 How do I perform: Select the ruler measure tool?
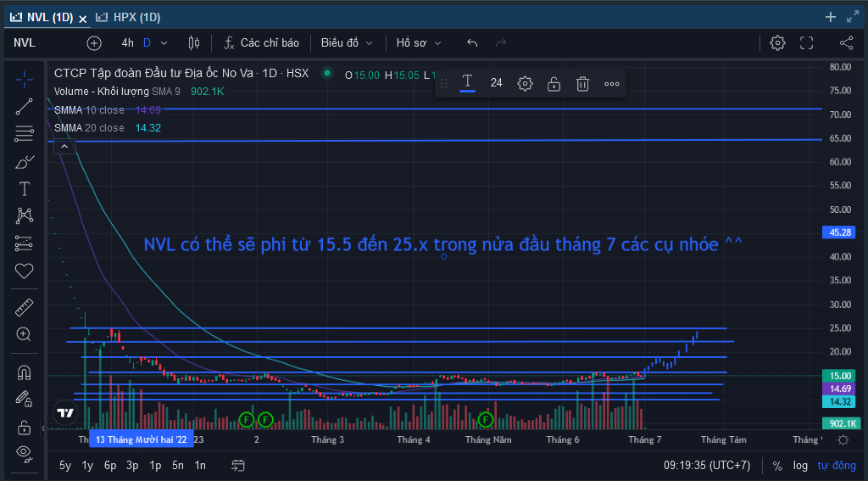point(24,307)
